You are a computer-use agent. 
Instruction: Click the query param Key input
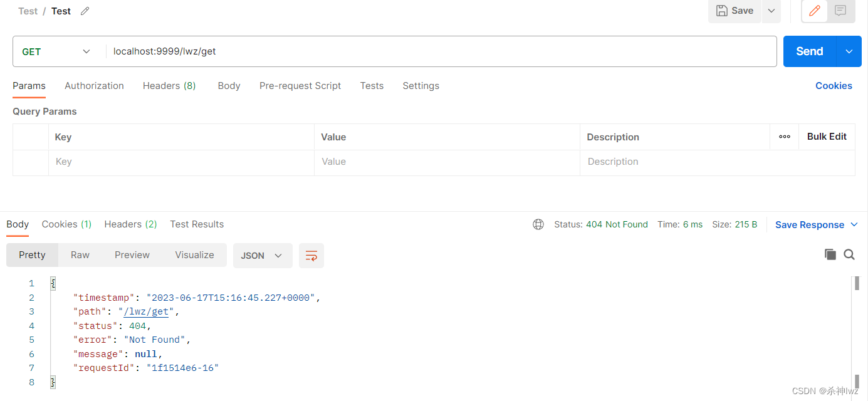181,162
